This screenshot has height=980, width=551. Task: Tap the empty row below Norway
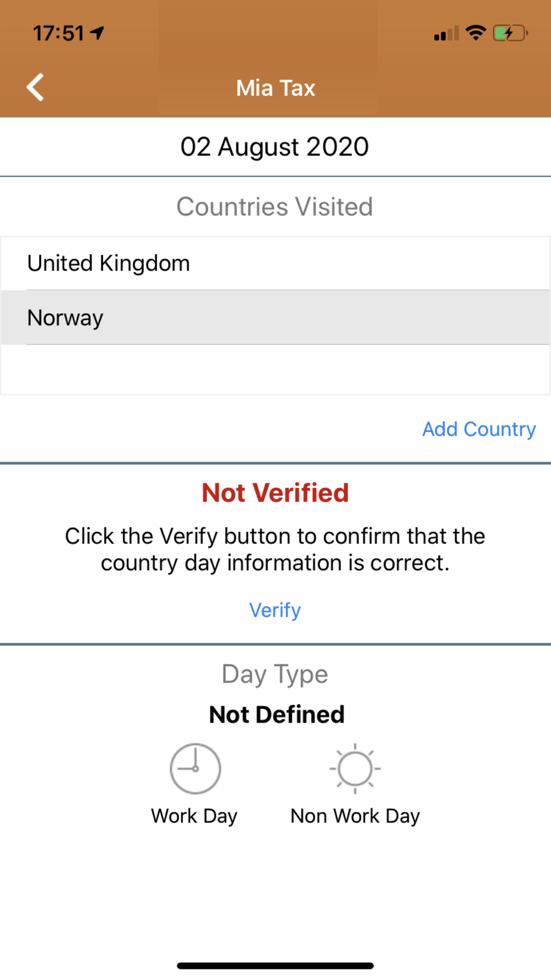point(275,369)
